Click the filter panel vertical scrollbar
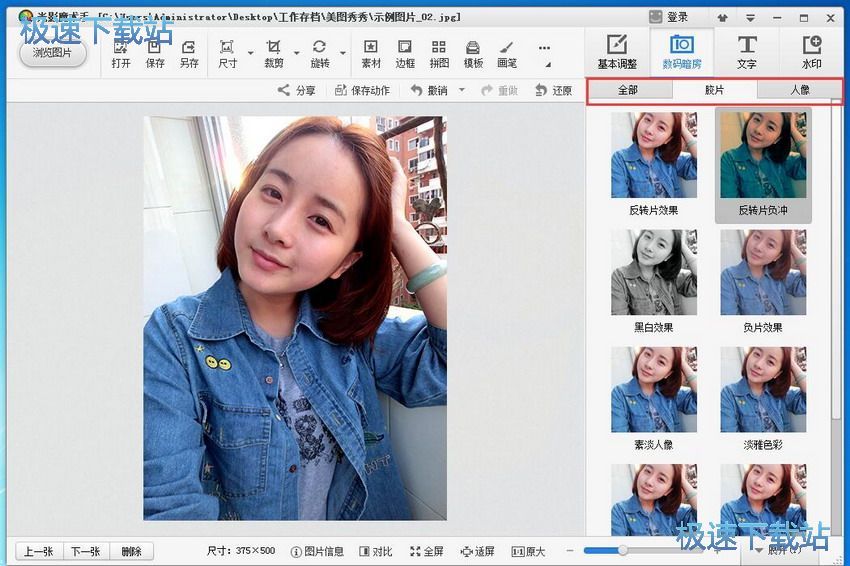Image resolution: width=850 pixels, height=566 pixels. coord(837,260)
